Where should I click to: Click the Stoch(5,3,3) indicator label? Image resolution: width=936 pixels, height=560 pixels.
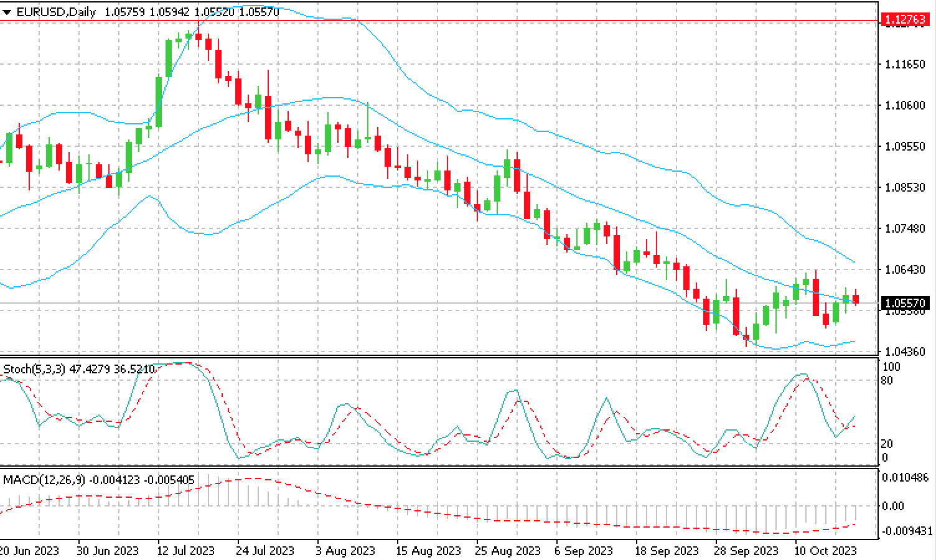[x=34, y=369]
